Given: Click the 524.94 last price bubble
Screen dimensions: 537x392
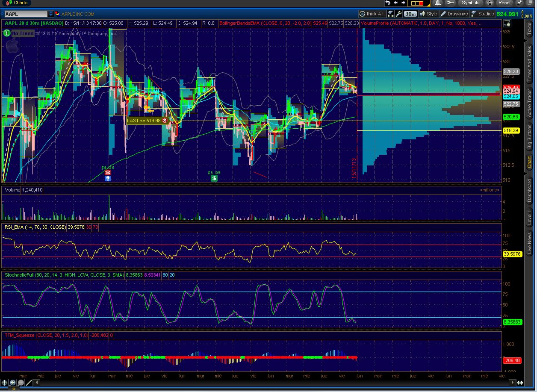Looking at the screenshot, I should coord(511,91).
